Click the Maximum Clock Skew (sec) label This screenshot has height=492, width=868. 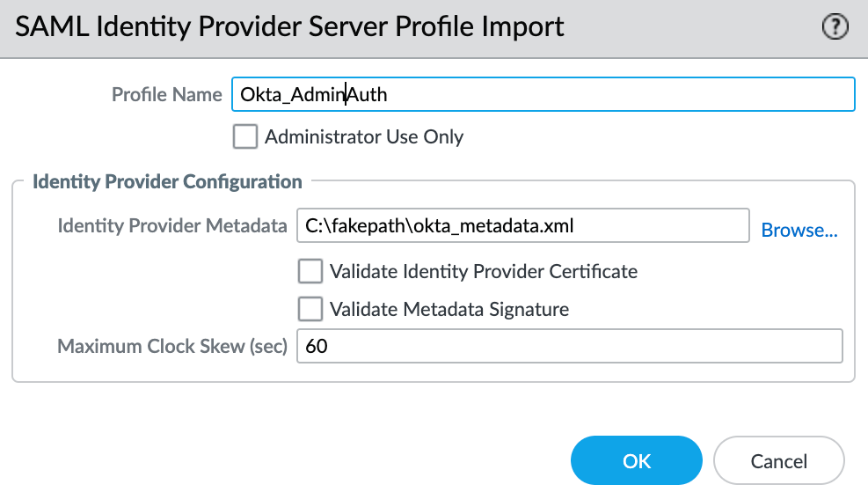[x=172, y=346]
